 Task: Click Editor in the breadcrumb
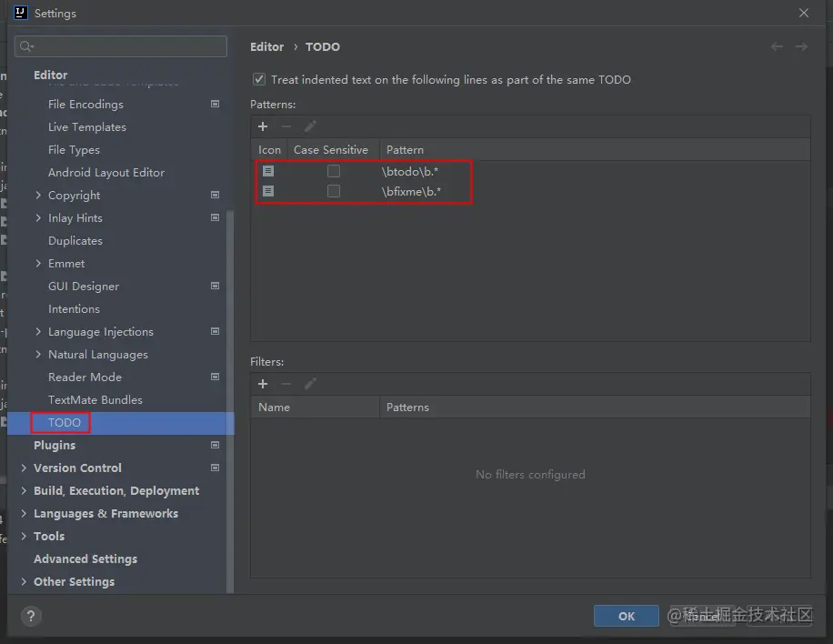266,46
